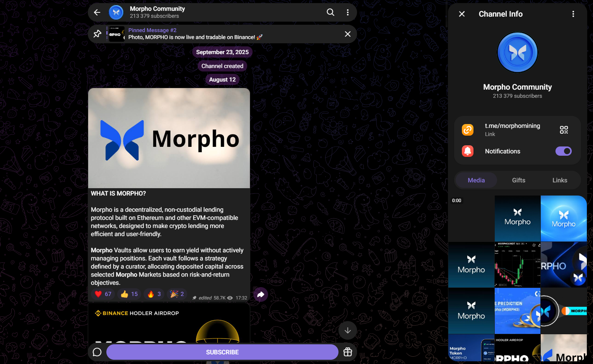The width and height of the screenshot is (593, 364).
Task: Switch to the Links tab
Action: [x=560, y=180]
